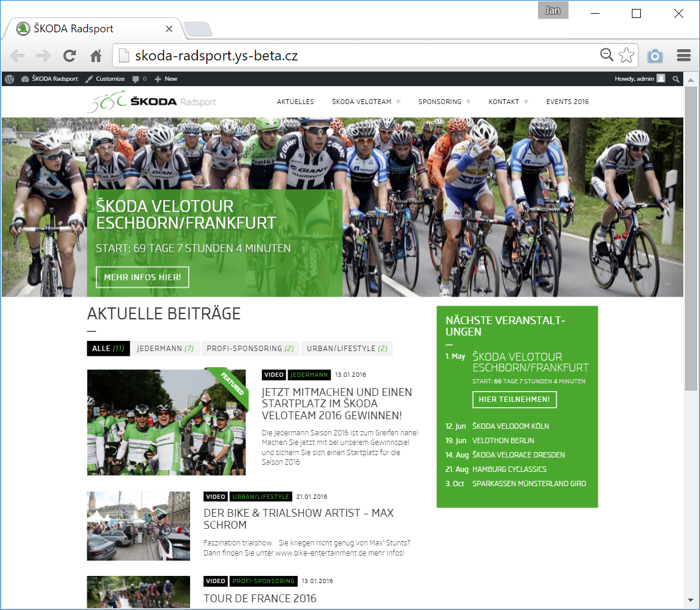Select the first slider pagination dot
The image size is (700, 610).
[330, 132]
